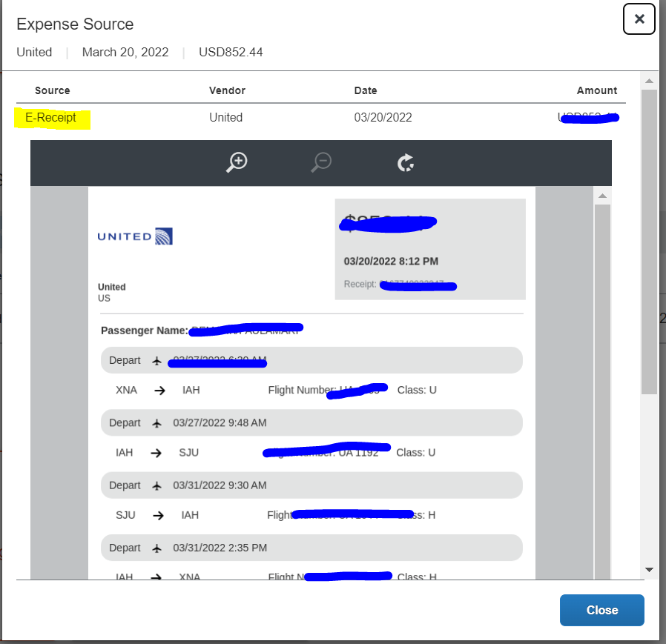Click the United vendor cell in the table
Viewport: 666px width, 644px height.
(x=226, y=118)
